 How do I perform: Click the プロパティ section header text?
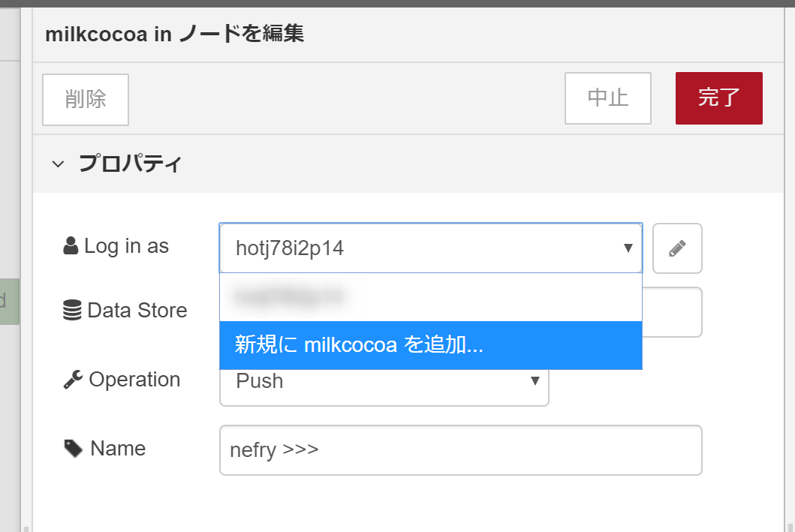(130, 164)
